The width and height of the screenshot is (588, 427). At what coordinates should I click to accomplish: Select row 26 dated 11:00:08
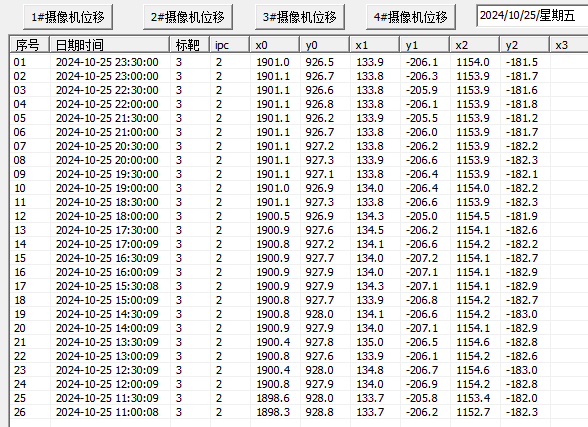point(299,412)
